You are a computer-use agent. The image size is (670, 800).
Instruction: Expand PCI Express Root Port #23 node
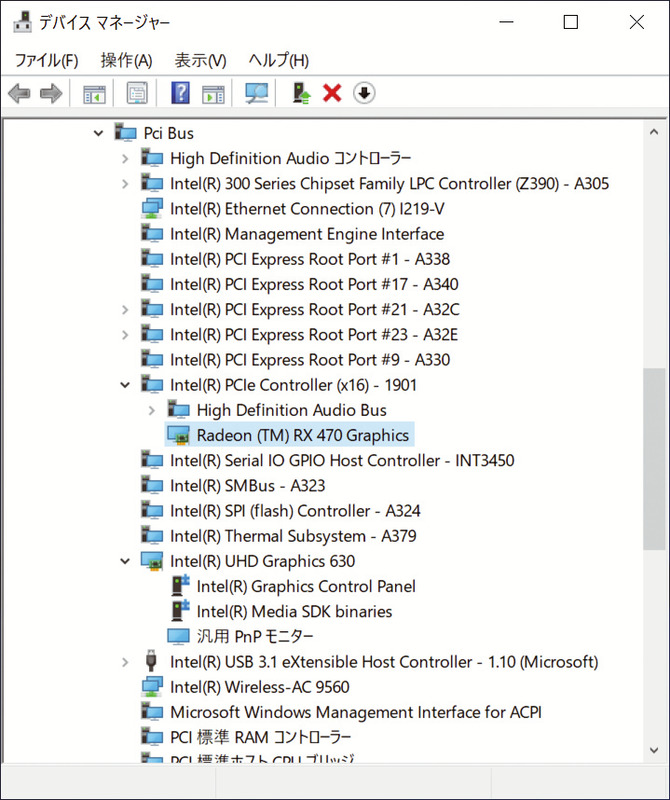tap(125, 335)
